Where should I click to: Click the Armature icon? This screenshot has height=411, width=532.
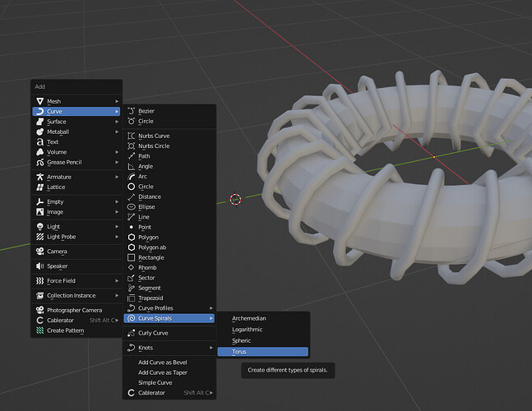click(40, 177)
